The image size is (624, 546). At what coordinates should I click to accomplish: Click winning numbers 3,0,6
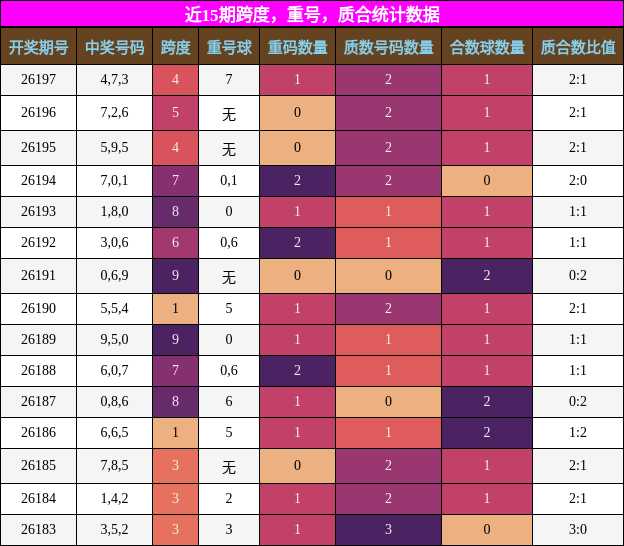(115, 242)
